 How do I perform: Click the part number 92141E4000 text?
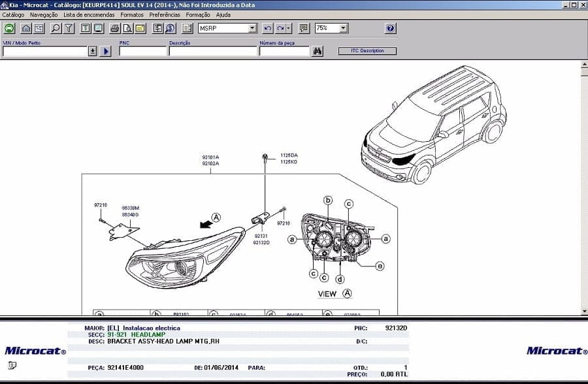(125, 368)
